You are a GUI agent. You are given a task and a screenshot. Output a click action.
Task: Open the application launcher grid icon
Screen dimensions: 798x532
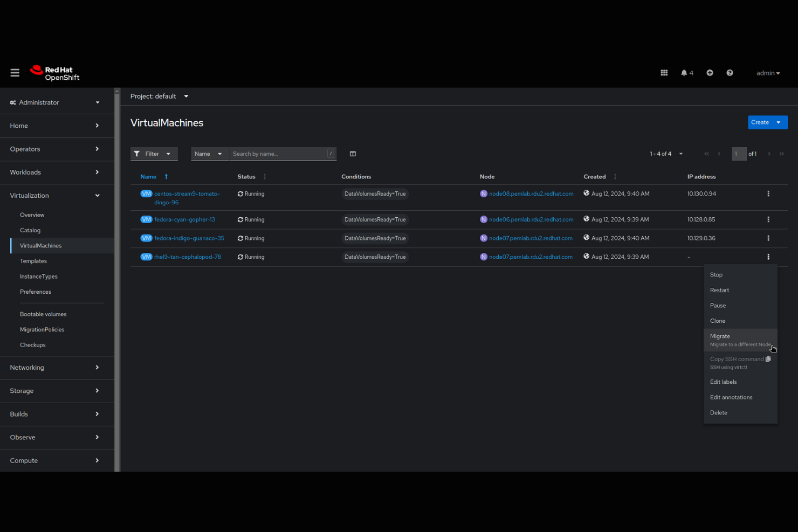coord(664,72)
